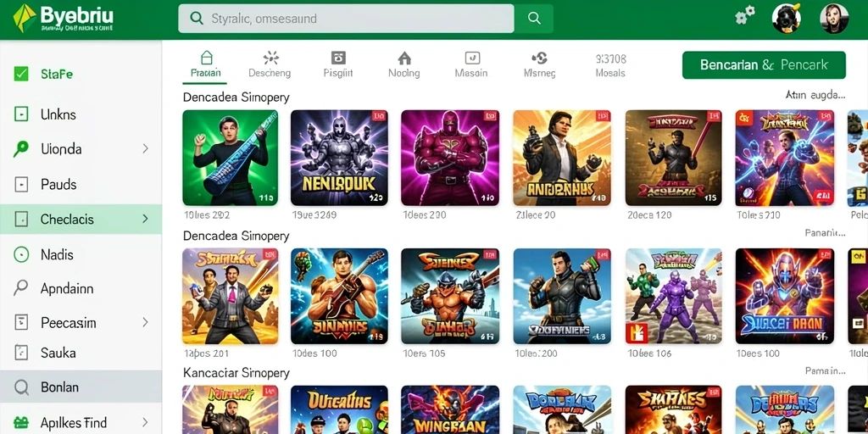Screen dimensions: 868x434
Task: Click the Pauds sidebar icon
Action: pyautogui.click(x=21, y=184)
